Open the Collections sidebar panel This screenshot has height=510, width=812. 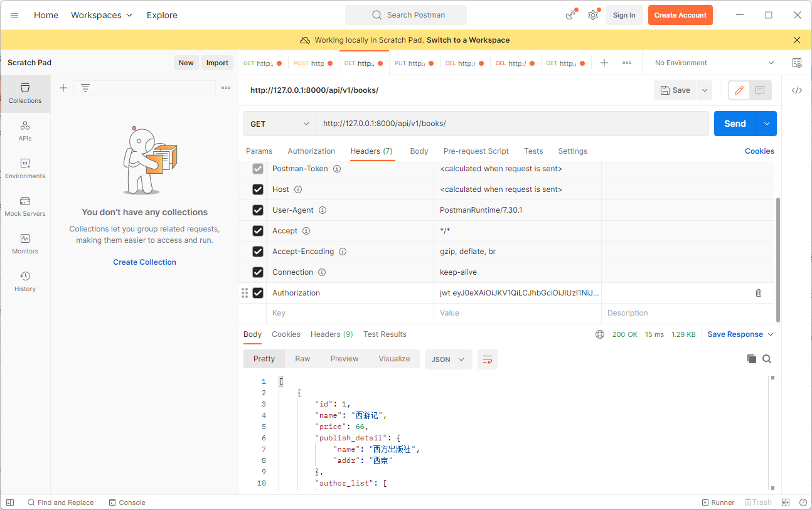point(25,93)
